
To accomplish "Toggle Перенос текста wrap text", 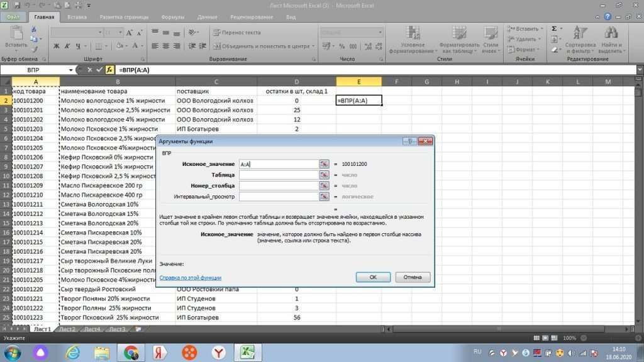I will coord(236,33).
